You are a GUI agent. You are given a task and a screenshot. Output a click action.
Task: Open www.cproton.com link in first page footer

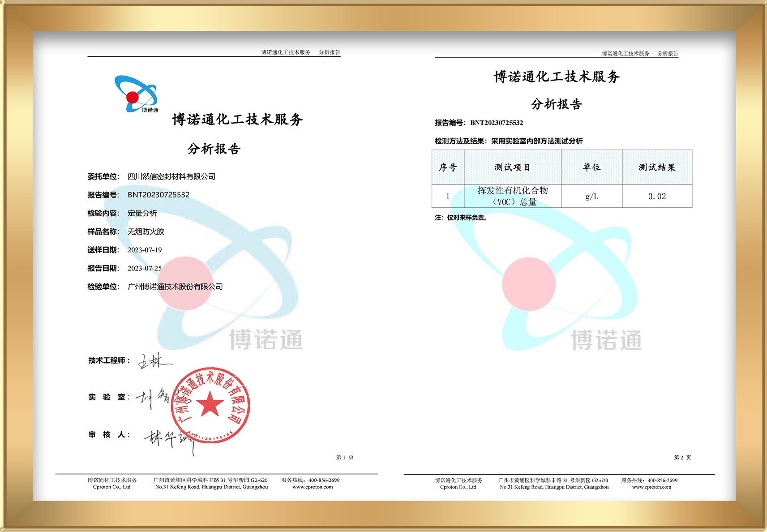coord(313,487)
